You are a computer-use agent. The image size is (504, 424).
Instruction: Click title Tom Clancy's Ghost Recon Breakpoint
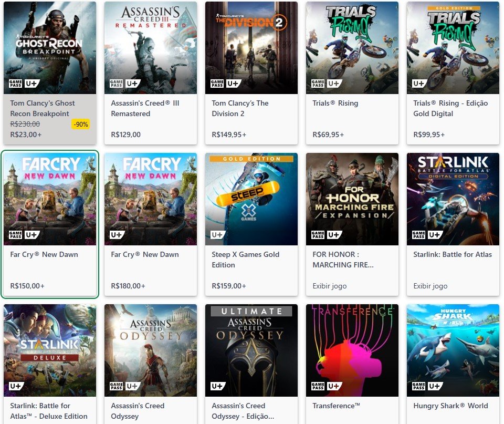[43, 108]
